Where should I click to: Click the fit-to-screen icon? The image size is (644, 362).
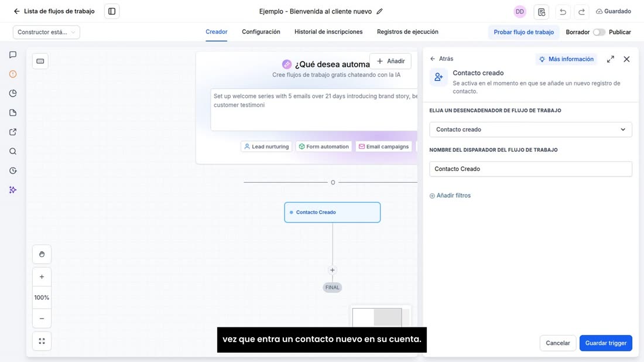point(42,341)
